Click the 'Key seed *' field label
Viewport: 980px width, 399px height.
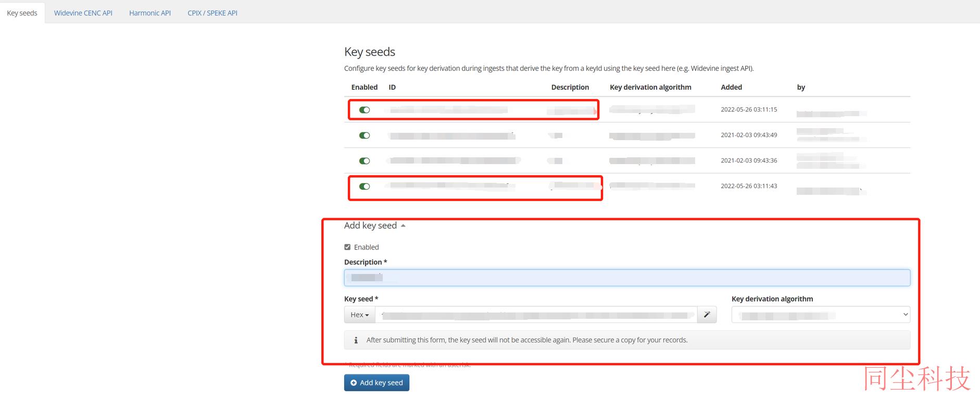point(361,299)
